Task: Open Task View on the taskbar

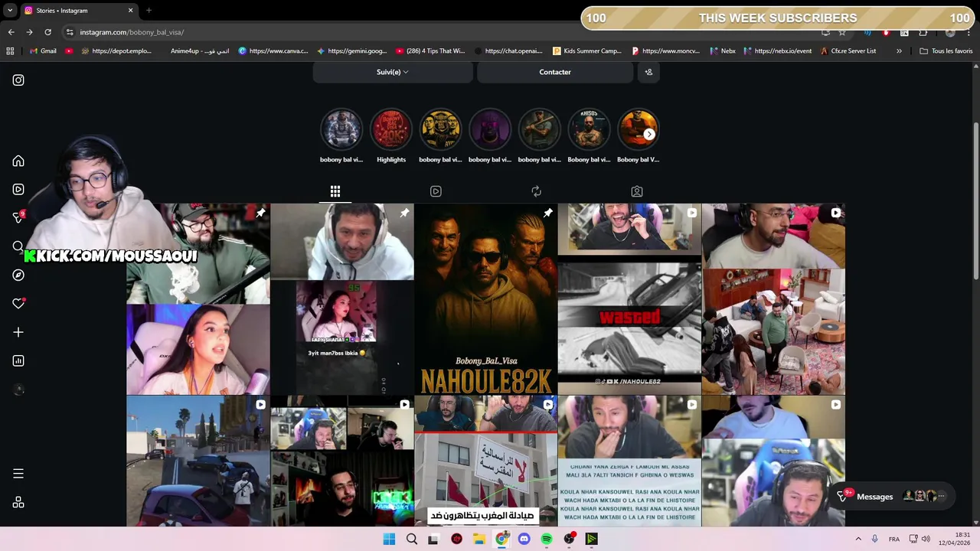Action: (x=433, y=539)
